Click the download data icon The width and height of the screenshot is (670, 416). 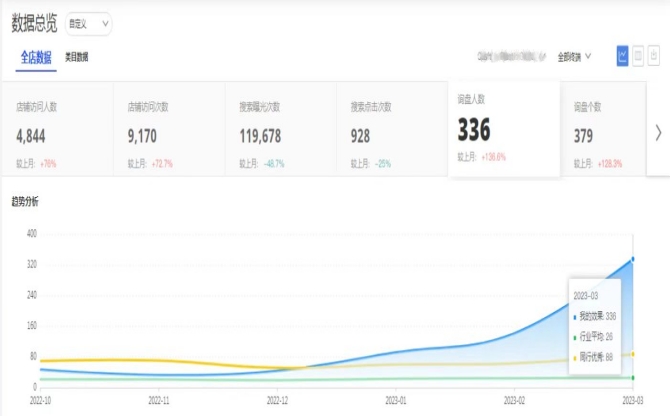coord(653,56)
